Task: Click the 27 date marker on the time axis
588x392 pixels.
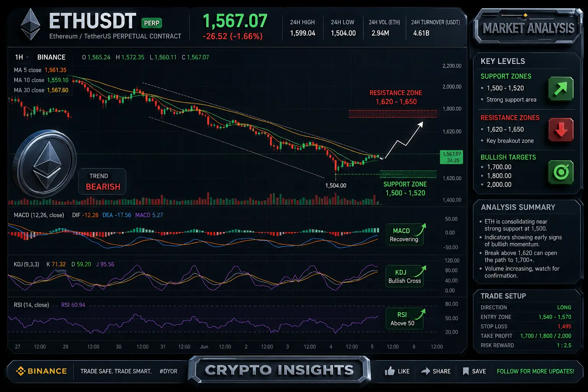Action: [18, 347]
